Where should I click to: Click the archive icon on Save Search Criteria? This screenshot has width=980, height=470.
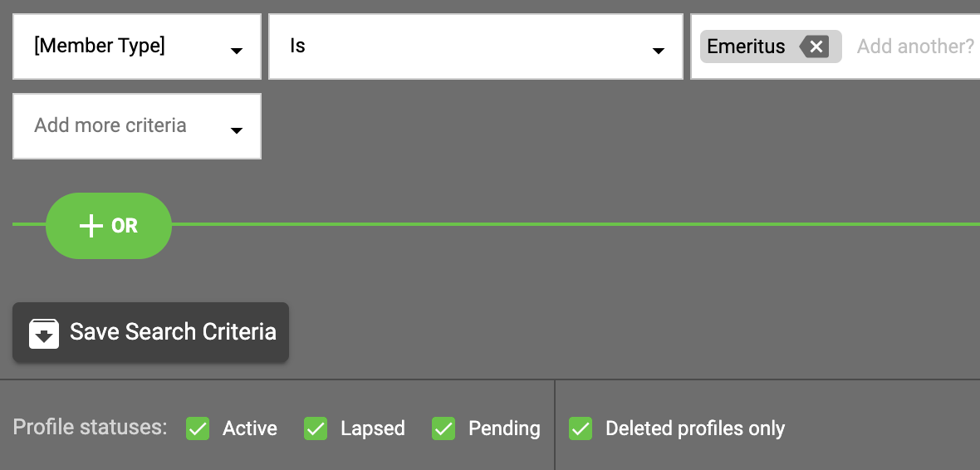(44, 333)
